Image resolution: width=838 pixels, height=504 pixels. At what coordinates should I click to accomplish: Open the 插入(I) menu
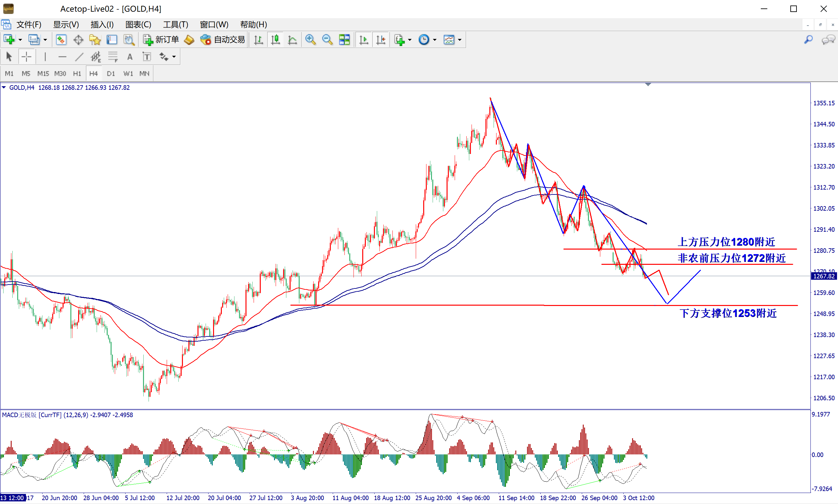pos(102,24)
